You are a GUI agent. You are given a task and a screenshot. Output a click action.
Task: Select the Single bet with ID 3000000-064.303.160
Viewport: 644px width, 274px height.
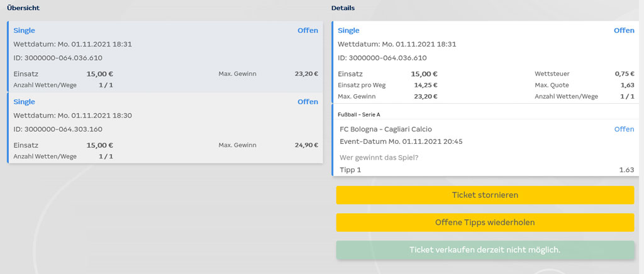click(x=165, y=128)
